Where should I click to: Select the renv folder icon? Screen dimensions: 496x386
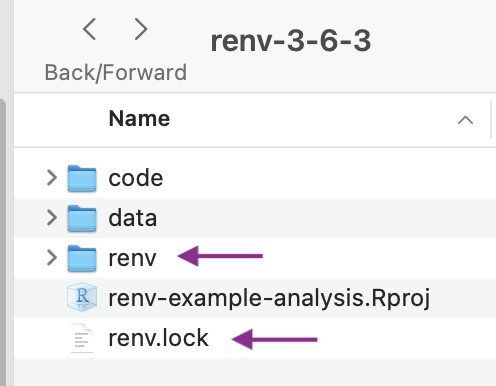pos(82,258)
